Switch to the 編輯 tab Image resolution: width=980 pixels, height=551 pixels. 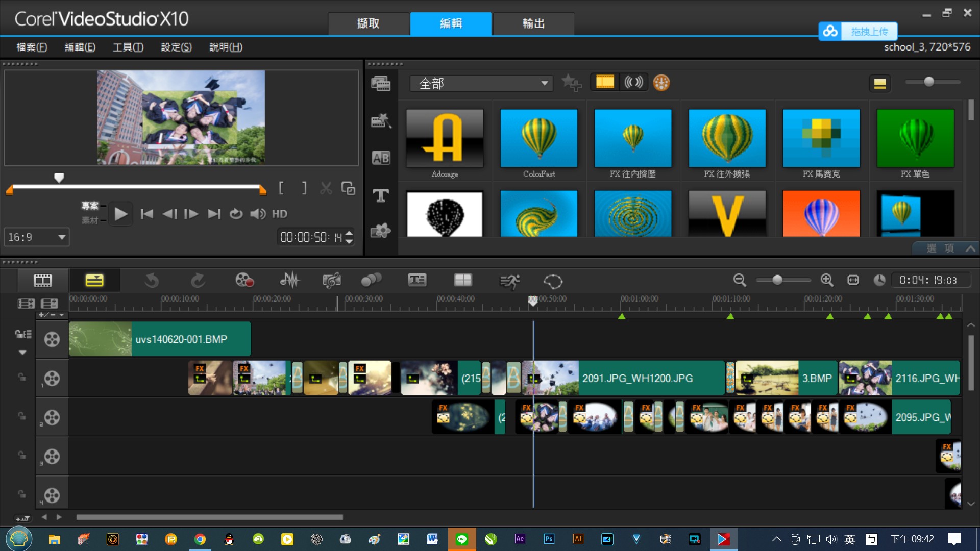451,23
